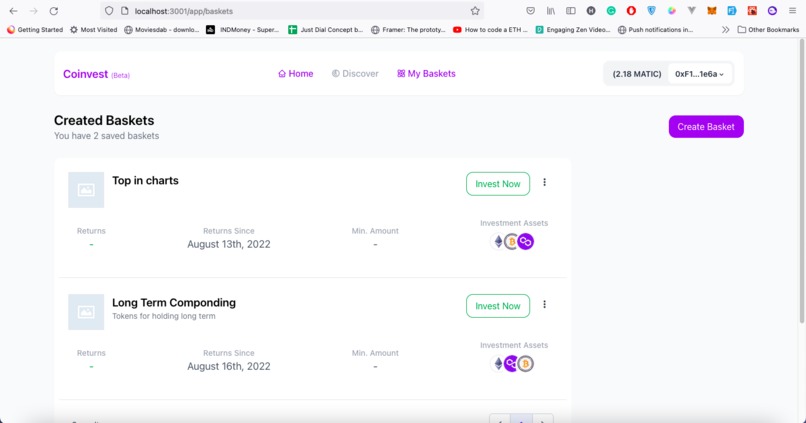The height and width of the screenshot is (423, 806).
Task: Open the Discover nav item
Action: click(355, 73)
